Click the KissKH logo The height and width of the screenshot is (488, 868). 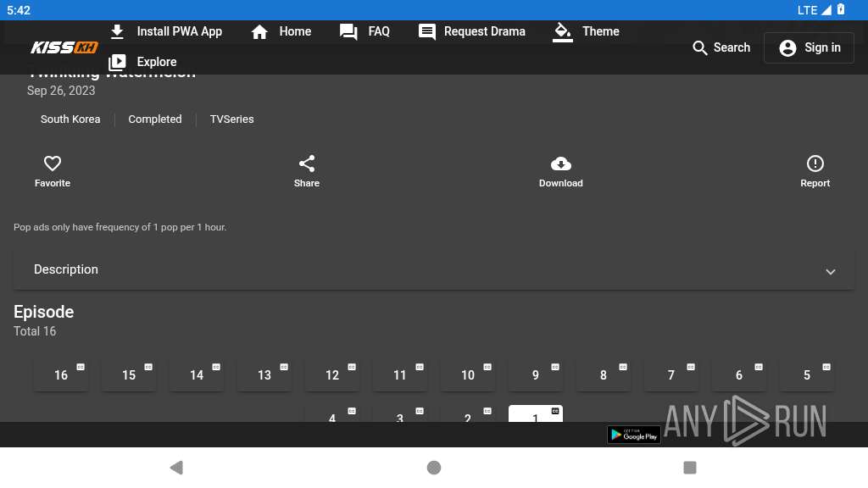click(64, 47)
